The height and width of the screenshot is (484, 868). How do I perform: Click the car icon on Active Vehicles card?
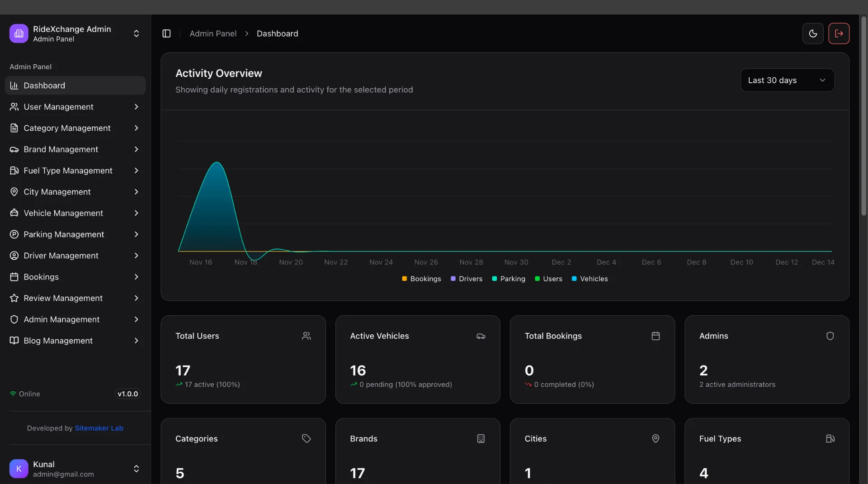(481, 336)
